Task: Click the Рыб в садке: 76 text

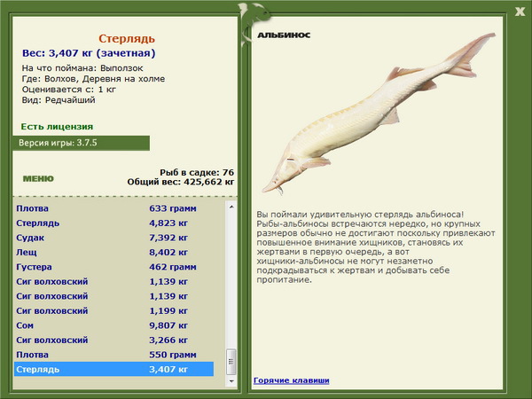Action: (197, 172)
